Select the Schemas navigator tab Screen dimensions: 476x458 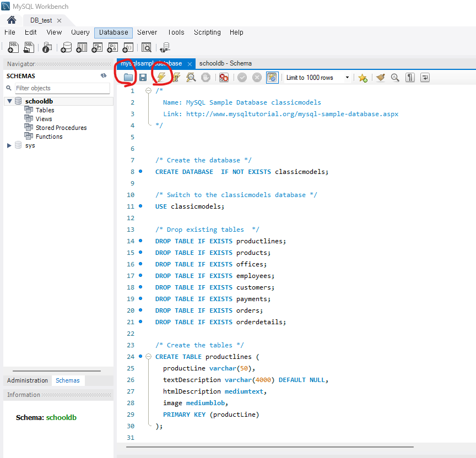(68, 380)
